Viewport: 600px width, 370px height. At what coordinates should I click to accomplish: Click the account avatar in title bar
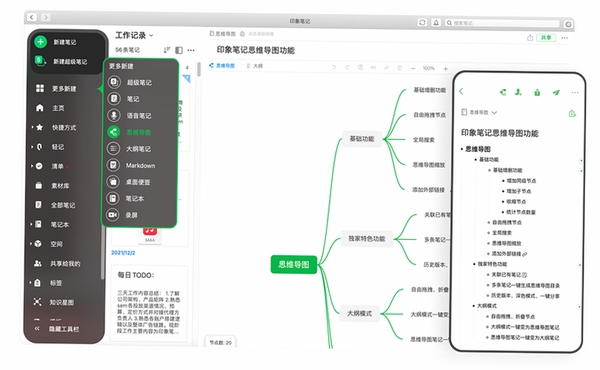pos(568,24)
